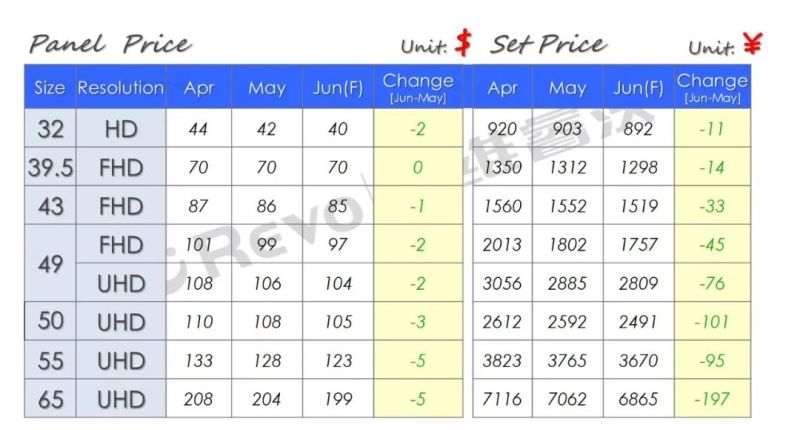
Task: Select the size 65 row label
Action: 49,399
